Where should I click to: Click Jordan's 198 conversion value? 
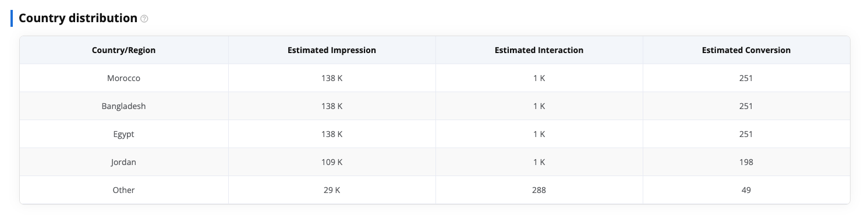(746, 162)
